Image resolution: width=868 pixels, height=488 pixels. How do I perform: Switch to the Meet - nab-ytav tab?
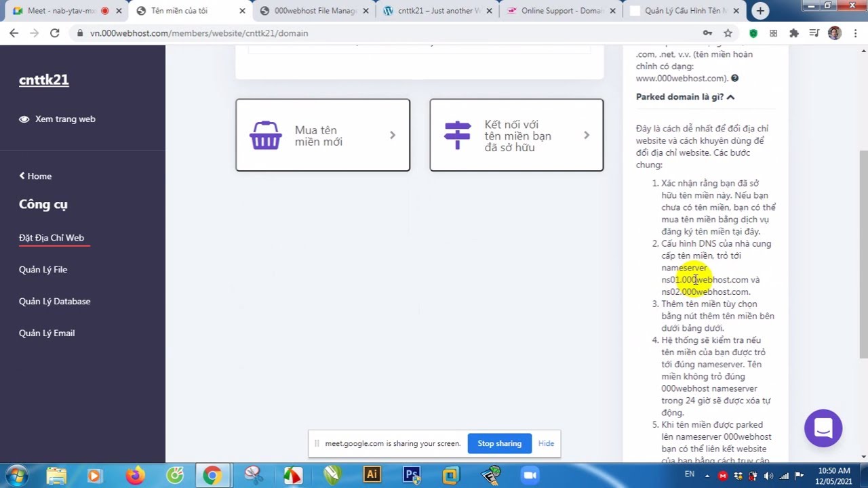58,11
